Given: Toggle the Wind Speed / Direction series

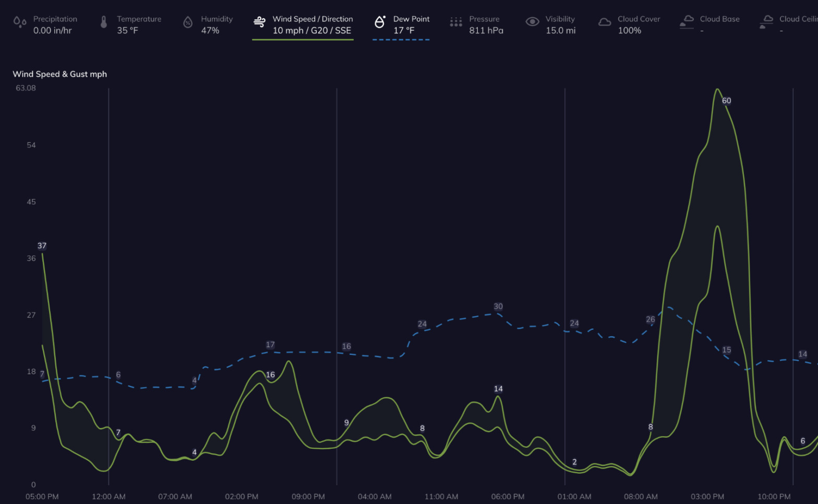Looking at the screenshot, I should tap(312, 24).
